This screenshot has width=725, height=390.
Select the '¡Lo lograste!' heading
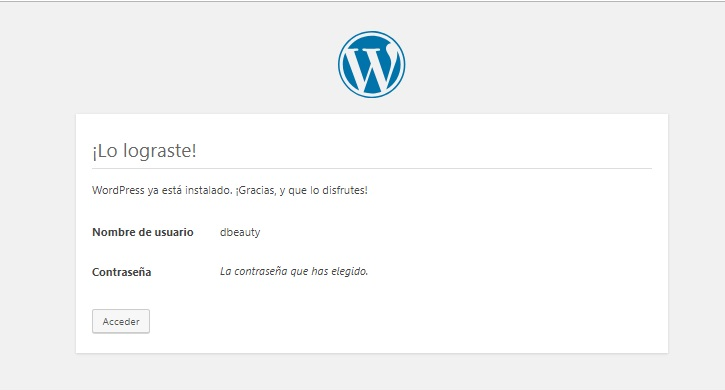[x=144, y=151]
